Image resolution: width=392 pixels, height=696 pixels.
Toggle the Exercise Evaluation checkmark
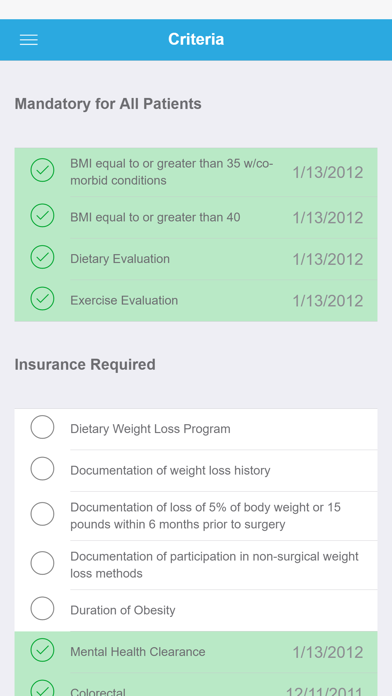42,298
